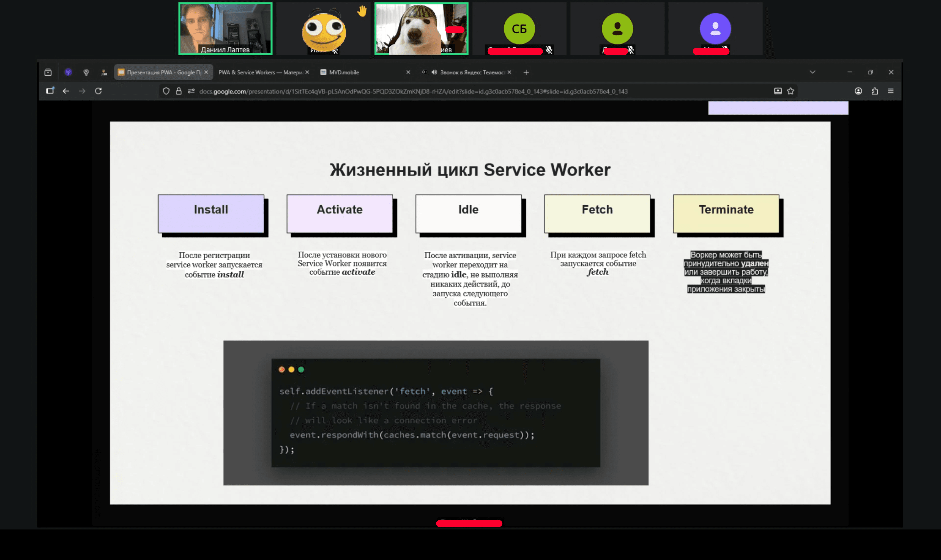
Task: Go back with the left arrow
Action: tap(66, 91)
